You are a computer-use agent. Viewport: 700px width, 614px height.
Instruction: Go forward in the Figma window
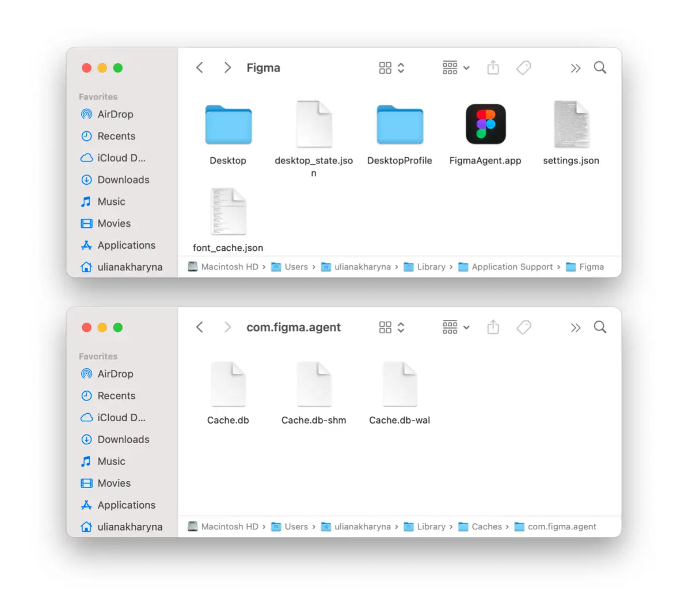[227, 68]
